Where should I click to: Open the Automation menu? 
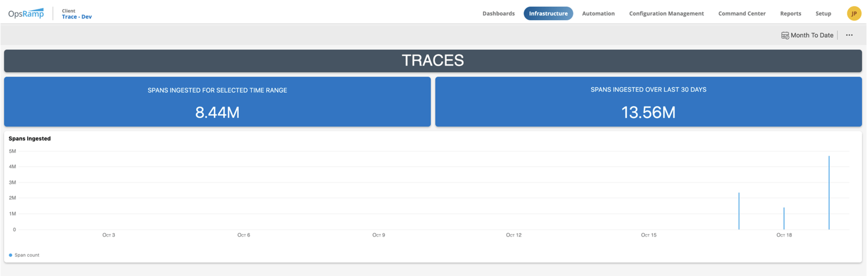[598, 13]
